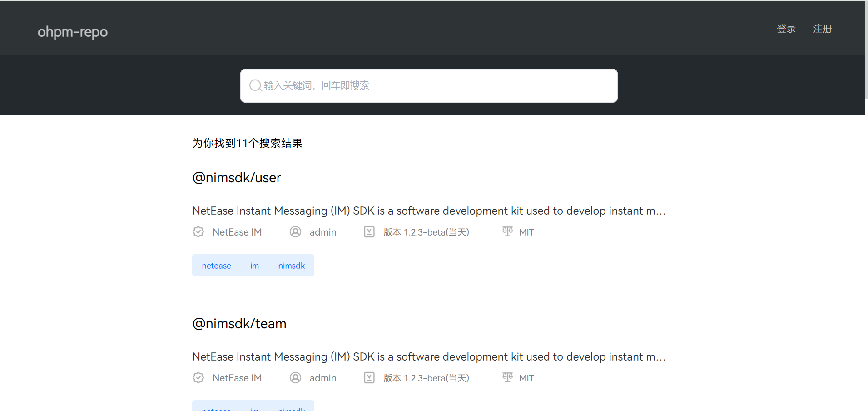Click the license scale icon for @nimsdk/user
This screenshot has height=411, width=868.
coord(507,231)
